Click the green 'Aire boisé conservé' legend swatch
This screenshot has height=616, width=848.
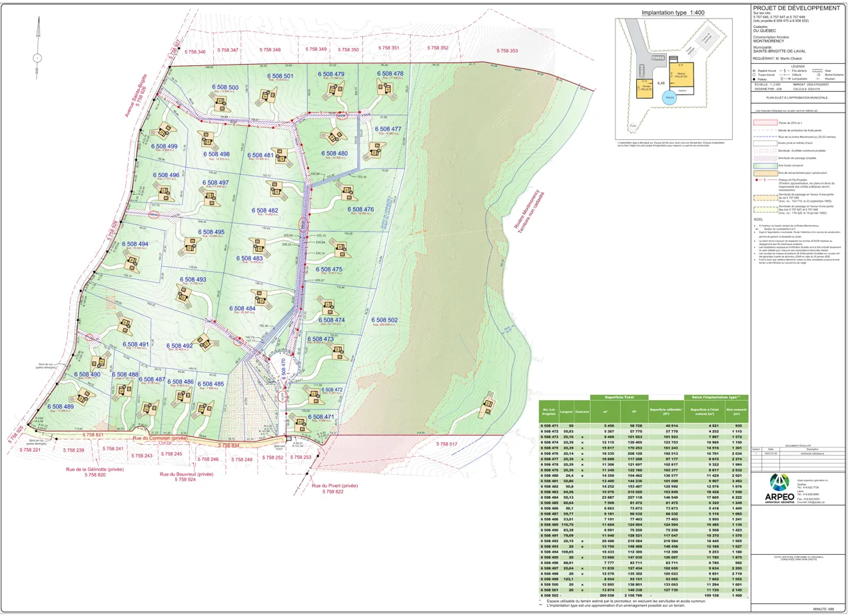765,165
